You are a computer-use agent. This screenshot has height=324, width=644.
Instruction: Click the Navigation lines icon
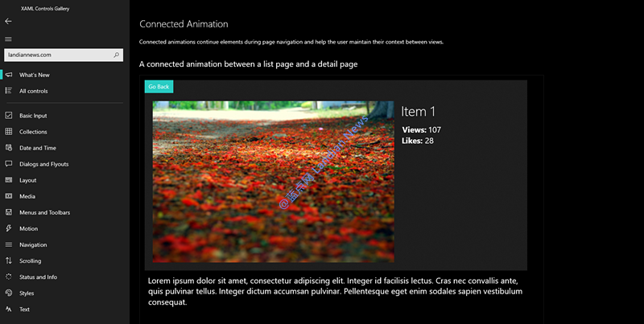[x=9, y=244]
